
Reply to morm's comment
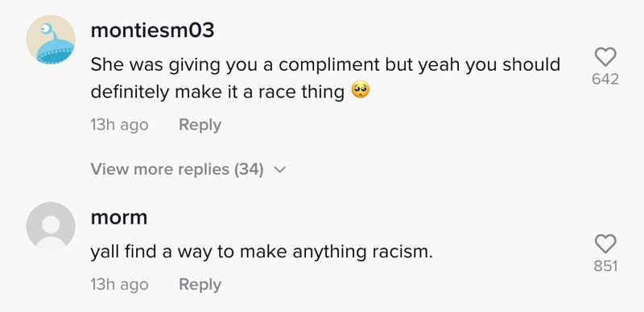[x=200, y=285]
